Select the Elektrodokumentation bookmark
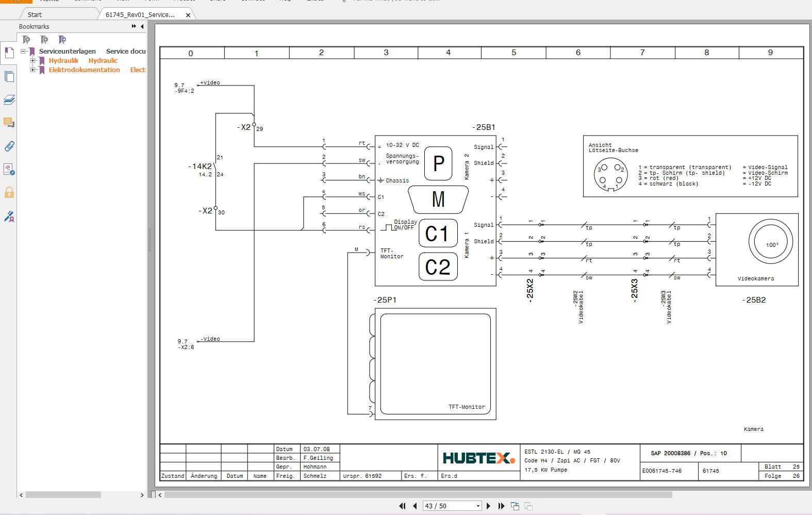This screenshot has width=812, height=515. [84, 70]
